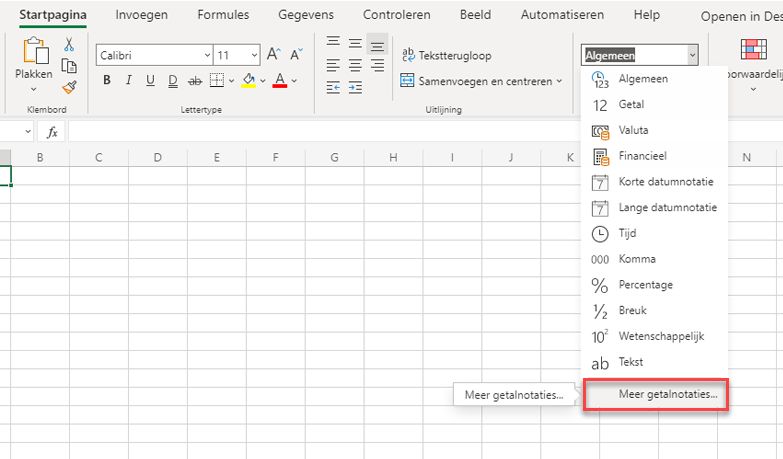Click the scissors cut icon
783x459 pixels.
click(x=69, y=44)
